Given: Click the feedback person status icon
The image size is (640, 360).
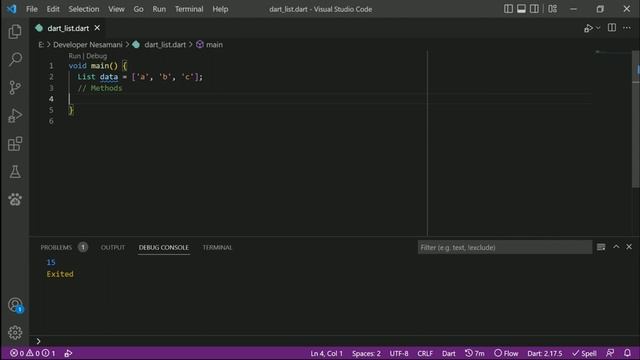Looking at the screenshot, I should (610, 353).
